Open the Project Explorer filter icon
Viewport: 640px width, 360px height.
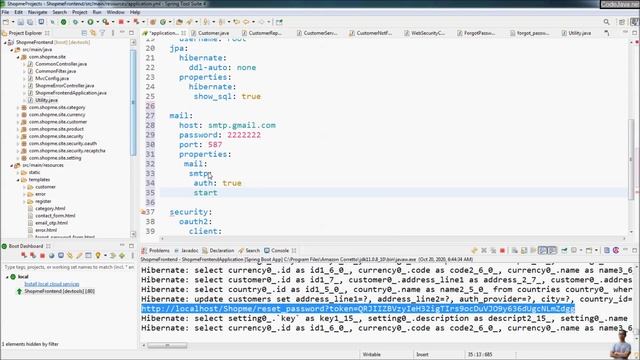(x=102, y=33)
